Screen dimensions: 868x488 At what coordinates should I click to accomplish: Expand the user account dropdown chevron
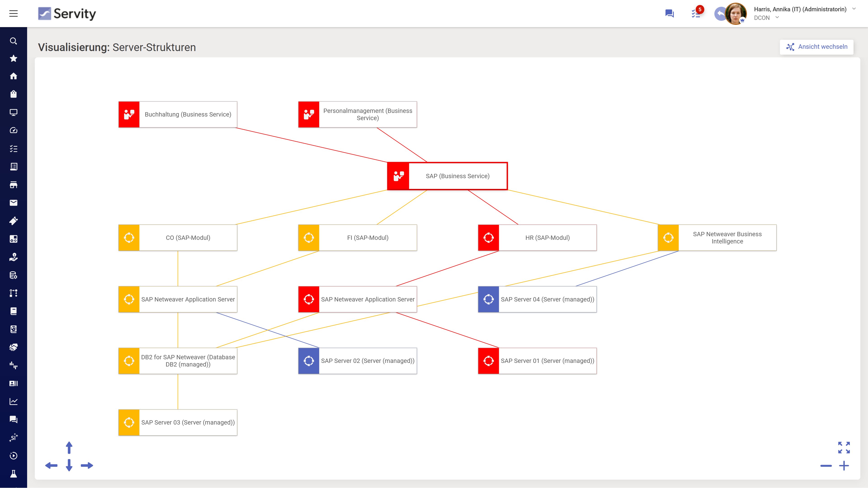[854, 9]
